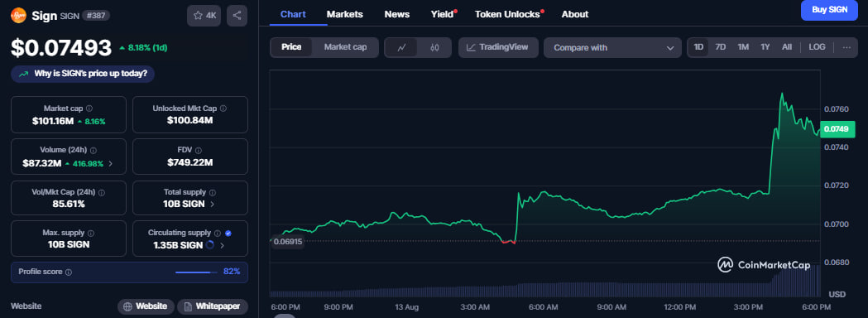Click the circulating supply progress ring icon
Image resolution: width=868 pixels, height=318 pixels.
click(210, 245)
